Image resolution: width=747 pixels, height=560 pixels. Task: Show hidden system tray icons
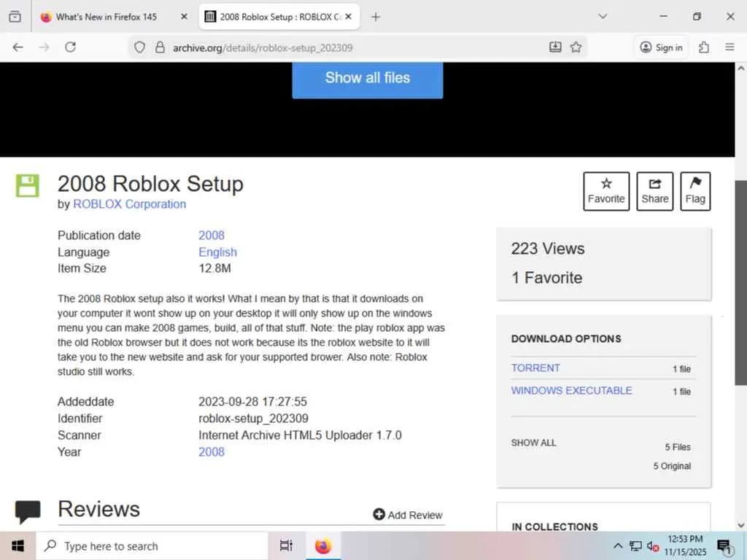tap(618, 545)
